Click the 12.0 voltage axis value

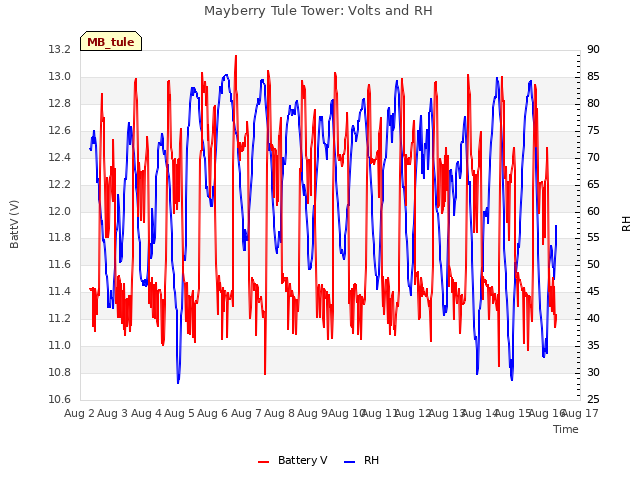click(x=60, y=211)
